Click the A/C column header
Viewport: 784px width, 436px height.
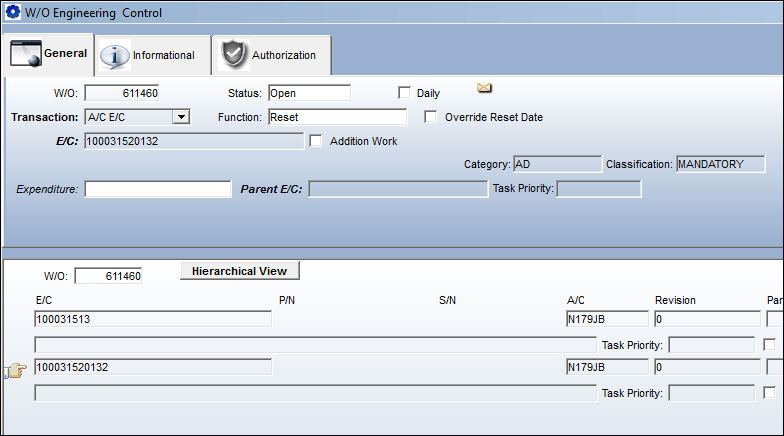[x=576, y=300]
